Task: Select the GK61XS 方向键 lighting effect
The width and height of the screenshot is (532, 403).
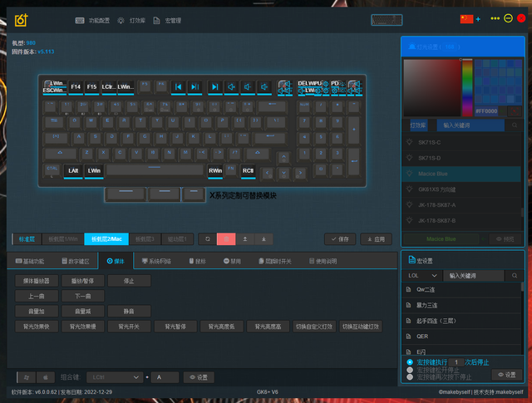Action: (x=461, y=189)
